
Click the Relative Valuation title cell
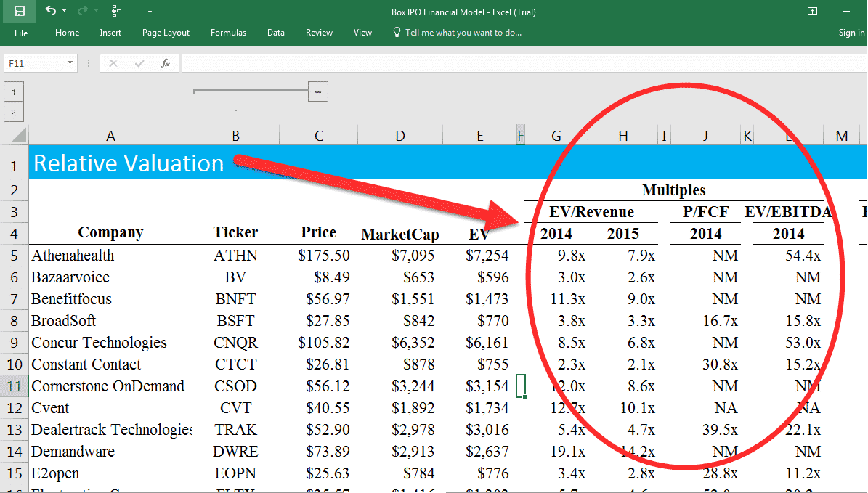tap(129, 163)
